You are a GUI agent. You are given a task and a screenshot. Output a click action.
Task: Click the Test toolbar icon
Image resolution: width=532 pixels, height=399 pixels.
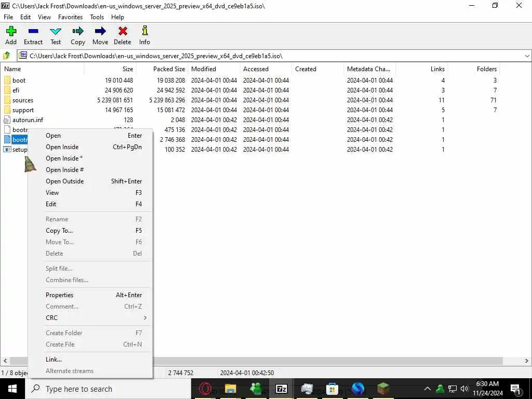[x=56, y=31]
